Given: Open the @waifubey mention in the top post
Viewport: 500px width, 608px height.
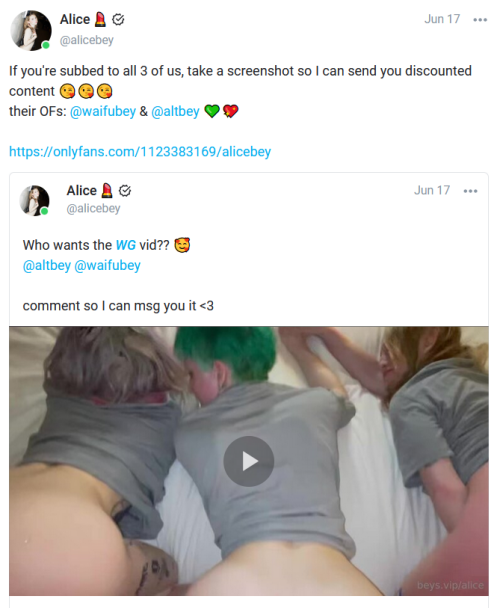Looking at the screenshot, I should (103, 111).
